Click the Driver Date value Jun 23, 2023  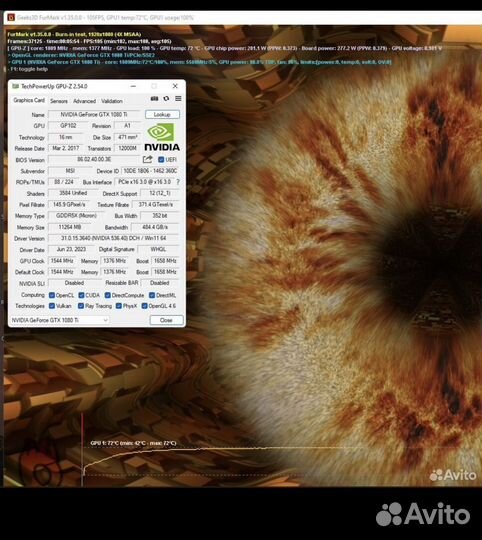(71, 249)
